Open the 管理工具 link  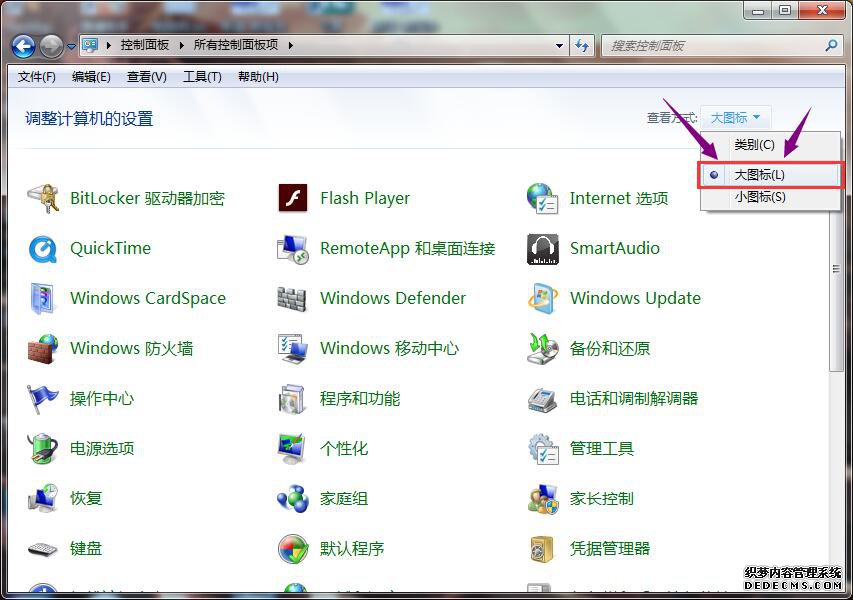click(602, 449)
